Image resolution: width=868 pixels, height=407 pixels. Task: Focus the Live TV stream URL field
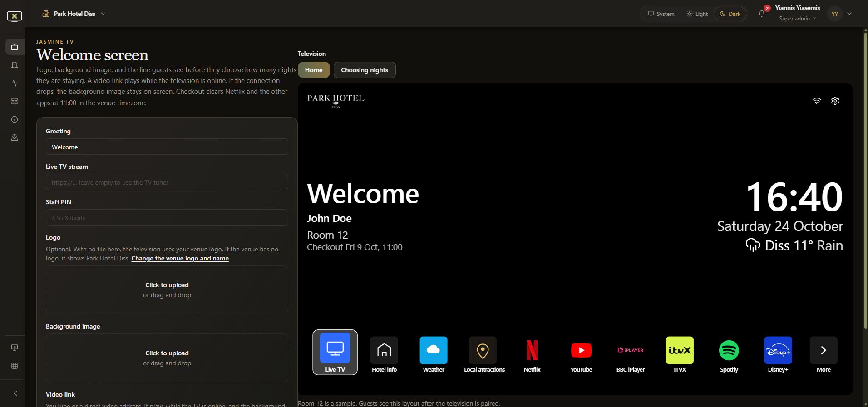point(167,182)
